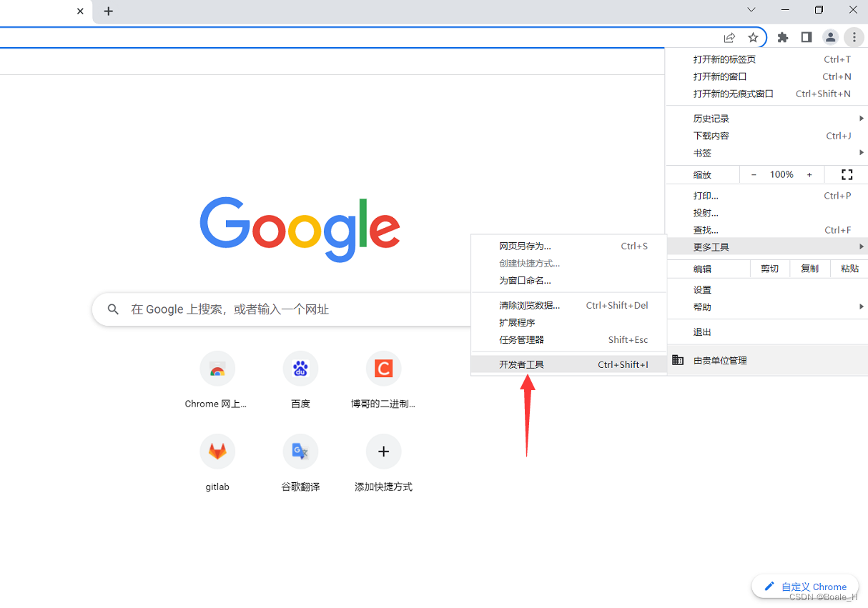Select 退出 menu item
This screenshot has height=608, width=868.
[x=766, y=332]
